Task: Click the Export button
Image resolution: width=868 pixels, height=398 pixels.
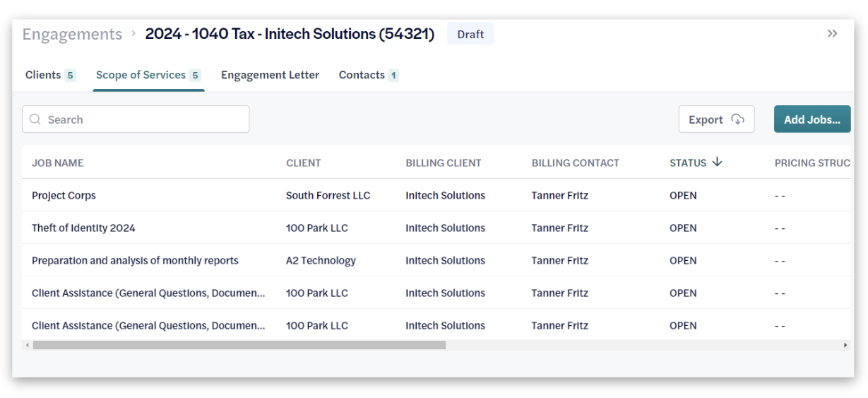Action: coord(716,119)
